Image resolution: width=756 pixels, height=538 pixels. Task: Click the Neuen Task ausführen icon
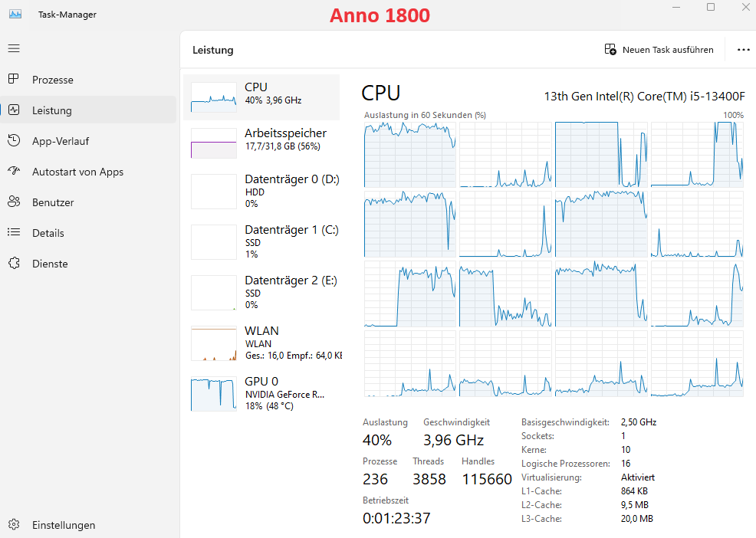[610, 49]
